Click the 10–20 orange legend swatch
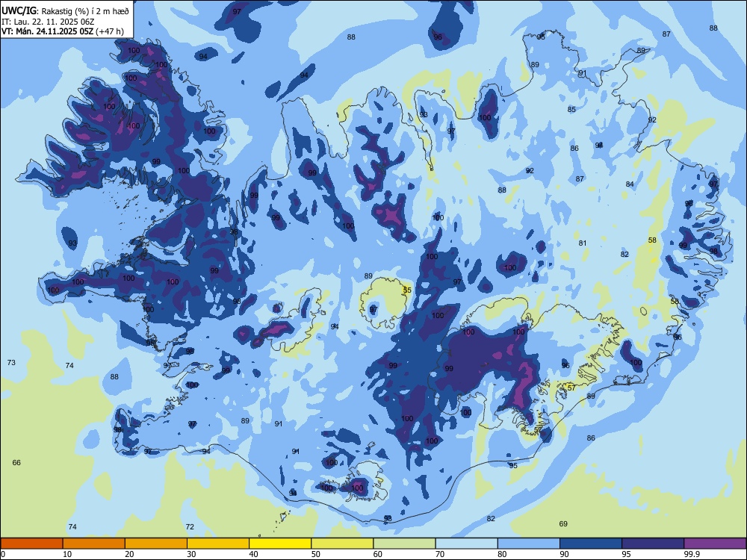The width and height of the screenshot is (747, 560). [94, 544]
